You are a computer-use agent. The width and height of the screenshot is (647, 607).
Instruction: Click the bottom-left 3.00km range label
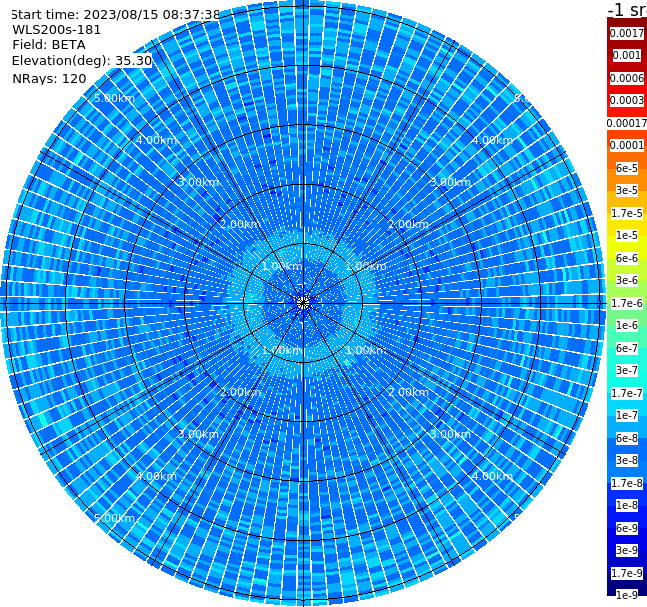click(198, 434)
